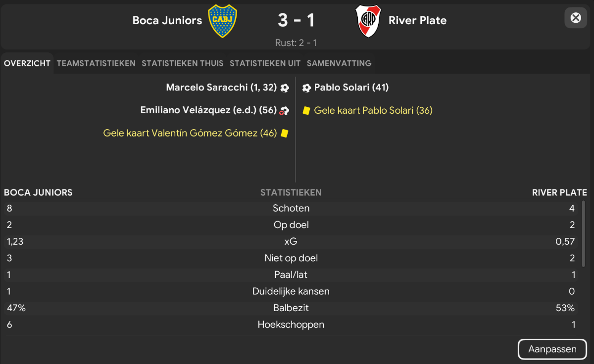The width and height of the screenshot is (594, 364).
Task: Click the River Plate team name link
Action: pyautogui.click(x=418, y=20)
